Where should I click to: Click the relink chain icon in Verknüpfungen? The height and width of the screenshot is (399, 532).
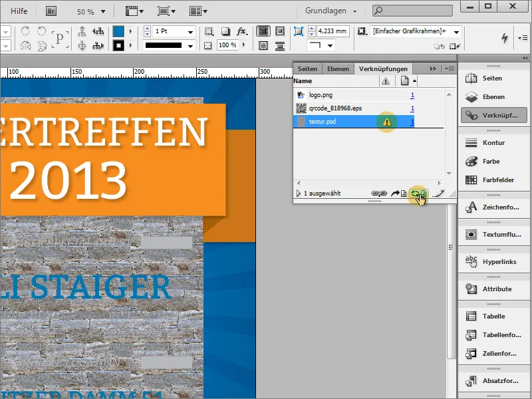378,194
